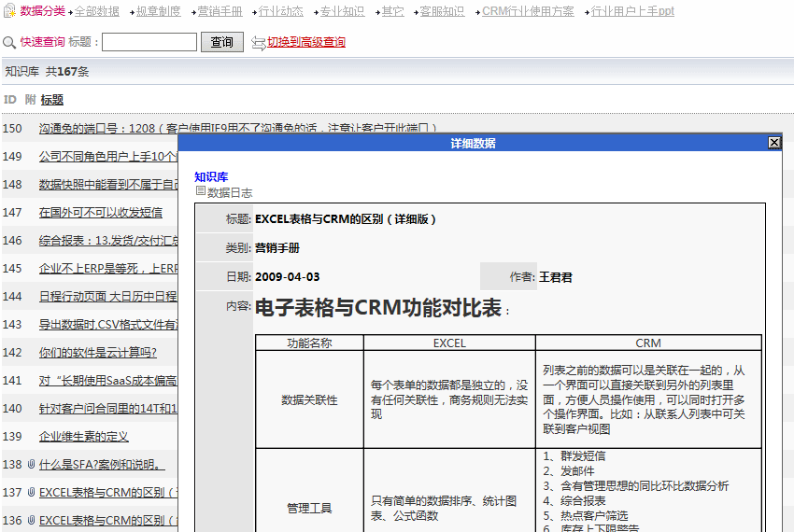Open the 营销手册 category
This screenshot has width=794, height=532.
220,11
